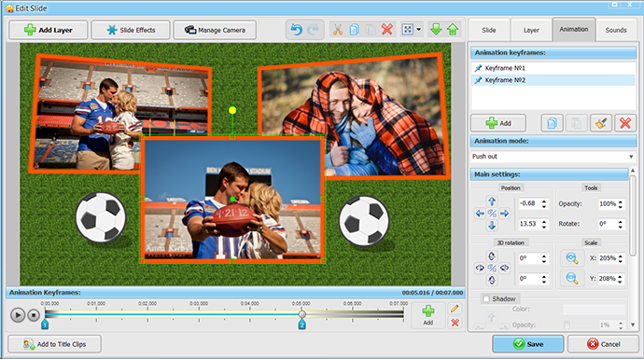Viewport: 644px width, 359px height.
Task: Click the position left arrow
Action: click(480, 214)
